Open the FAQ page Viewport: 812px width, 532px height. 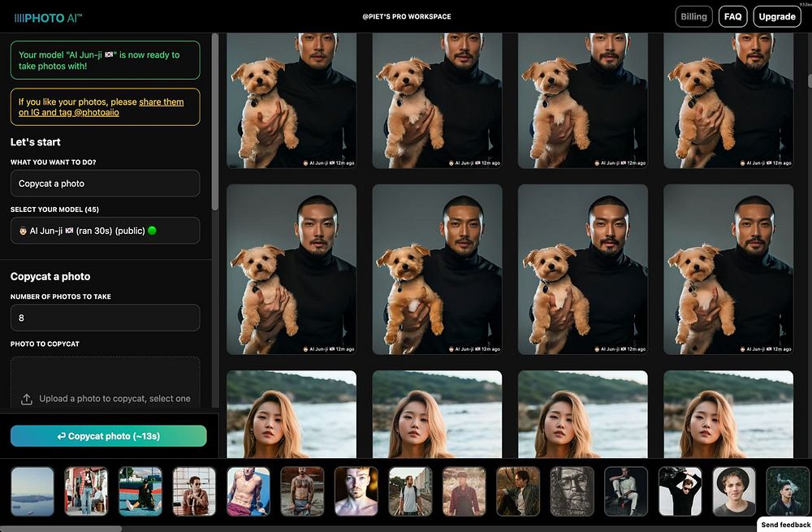732,16
